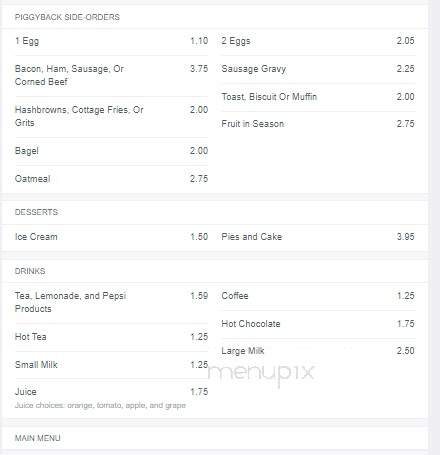Click the Pies and Cake item
440x455 pixels.
318,237
